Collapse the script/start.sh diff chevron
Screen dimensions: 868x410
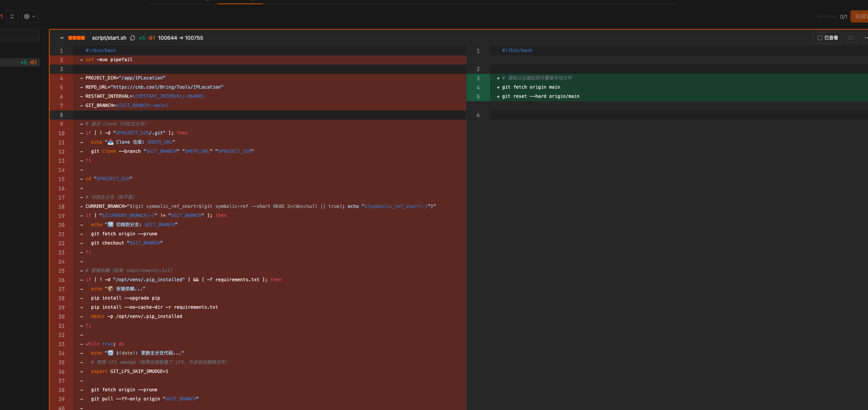click(x=62, y=38)
